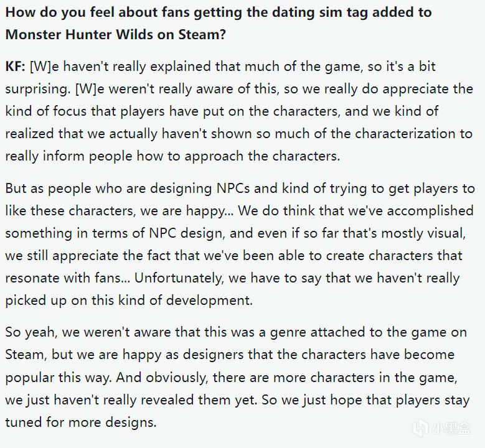Click the word "Steam?" ending the question
The image size is (485, 448).
click(x=202, y=34)
